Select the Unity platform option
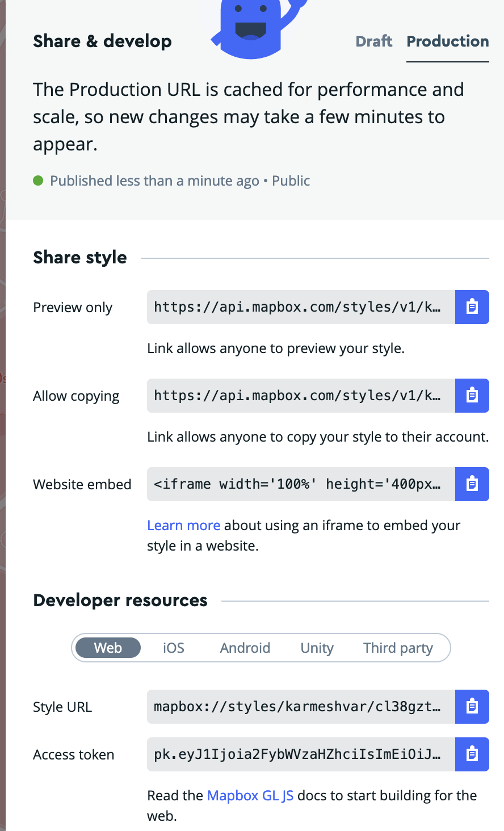The height and width of the screenshot is (831, 504). 317,648
